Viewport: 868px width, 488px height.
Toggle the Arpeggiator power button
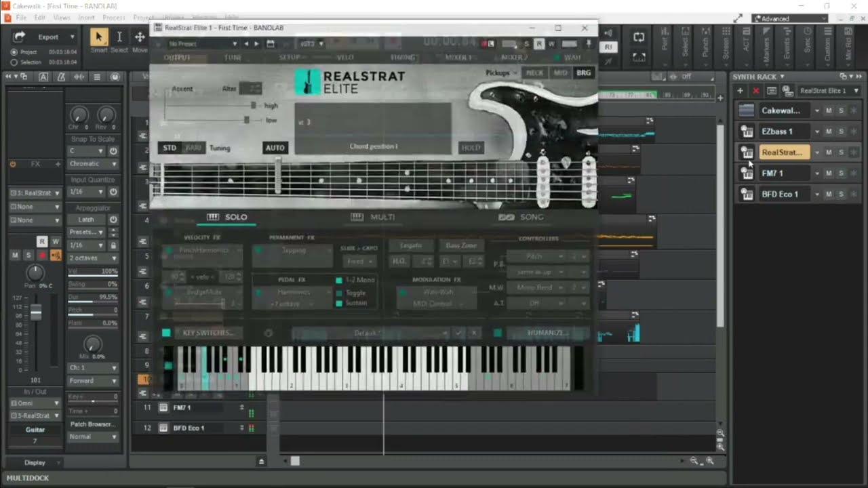pos(113,220)
